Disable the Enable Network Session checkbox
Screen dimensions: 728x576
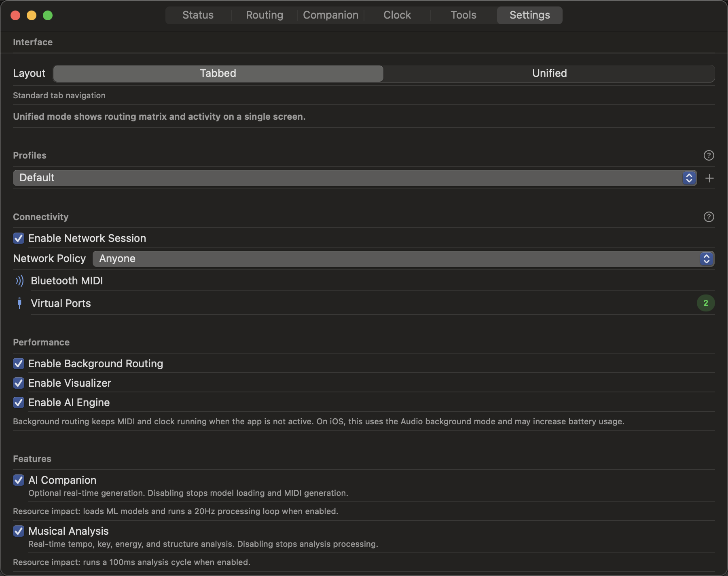[x=18, y=238]
